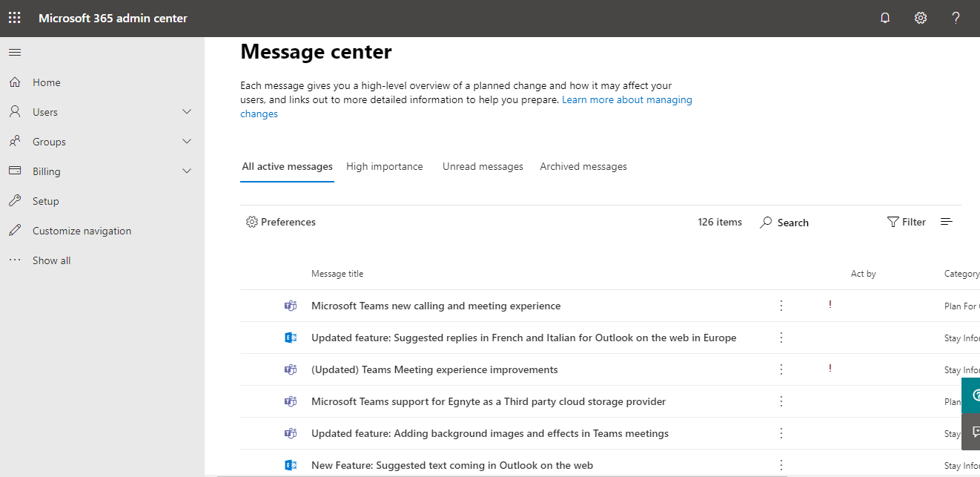Click Teams icon for Egnyte message
The image size is (980, 477).
[291, 401]
